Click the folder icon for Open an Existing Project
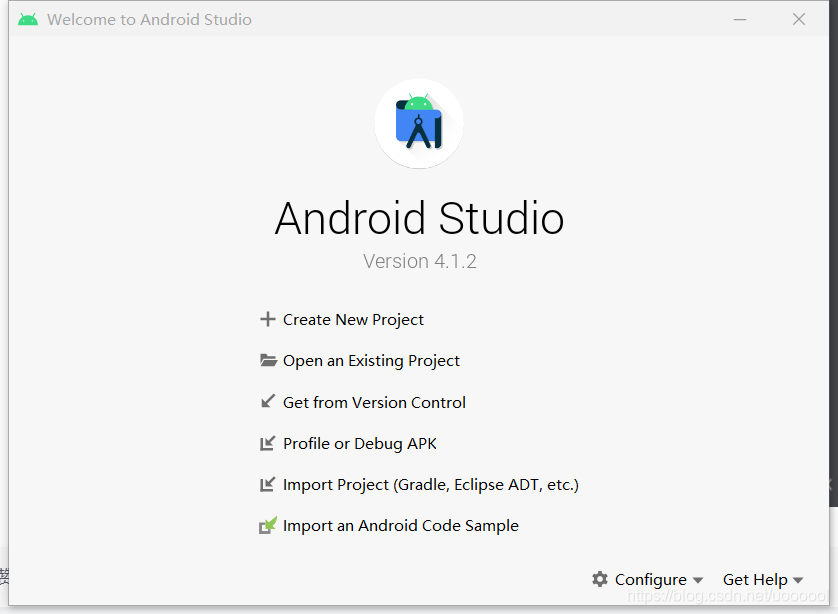This screenshot has width=838, height=614. click(268, 360)
